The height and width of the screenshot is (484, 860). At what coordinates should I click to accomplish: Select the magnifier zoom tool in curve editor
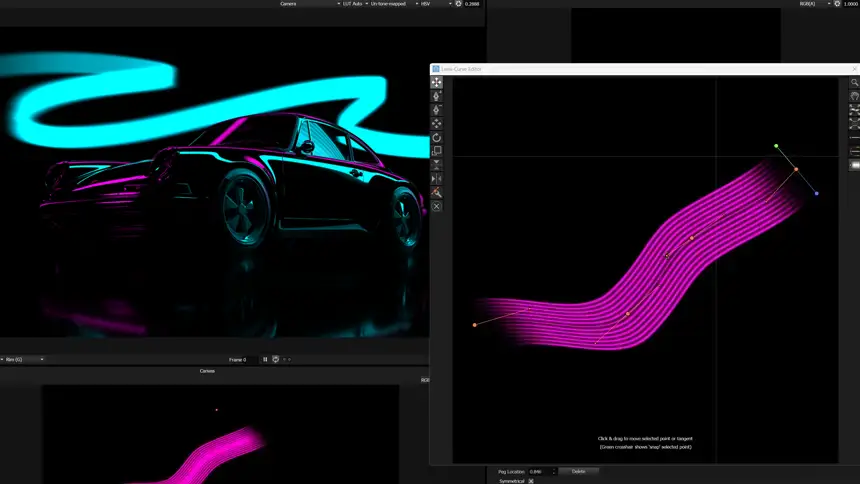coord(855,82)
